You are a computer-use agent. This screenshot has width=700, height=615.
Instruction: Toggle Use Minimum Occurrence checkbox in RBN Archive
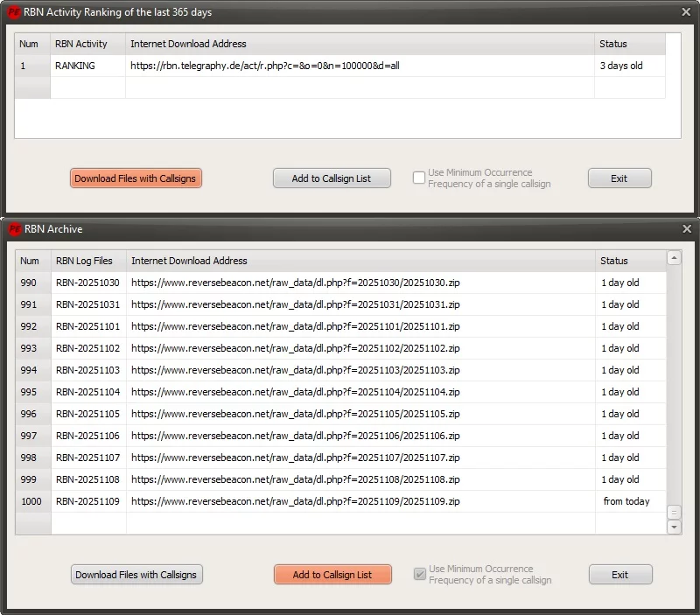[x=420, y=574]
